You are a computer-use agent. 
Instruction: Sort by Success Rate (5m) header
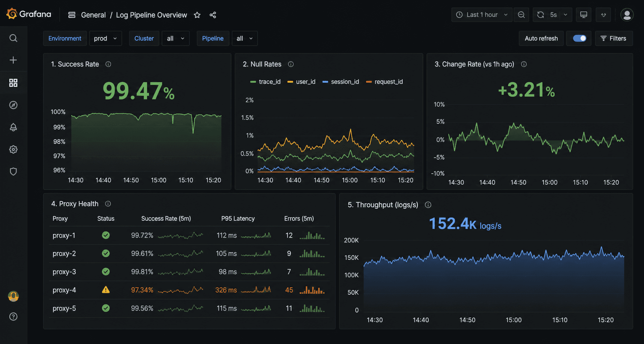click(166, 219)
